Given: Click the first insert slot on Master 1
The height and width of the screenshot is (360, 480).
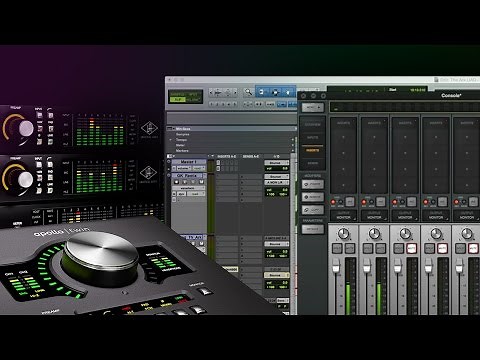Looking at the screenshot, I should click(219, 163).
